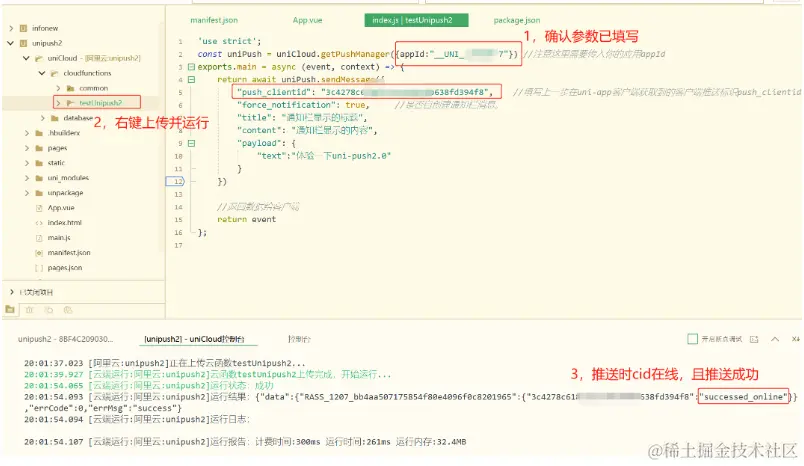Click the static folder icon
The height and width of the screenshot is (466, 804).
[39, 163]
